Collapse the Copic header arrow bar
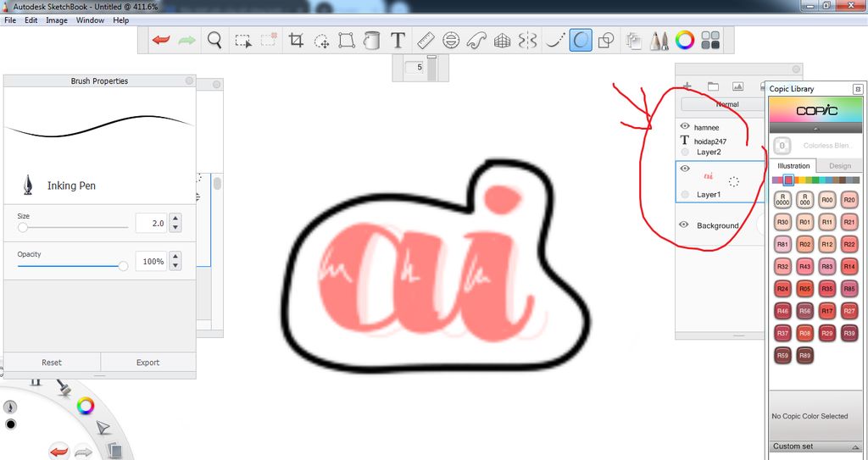 click(815, 128)
